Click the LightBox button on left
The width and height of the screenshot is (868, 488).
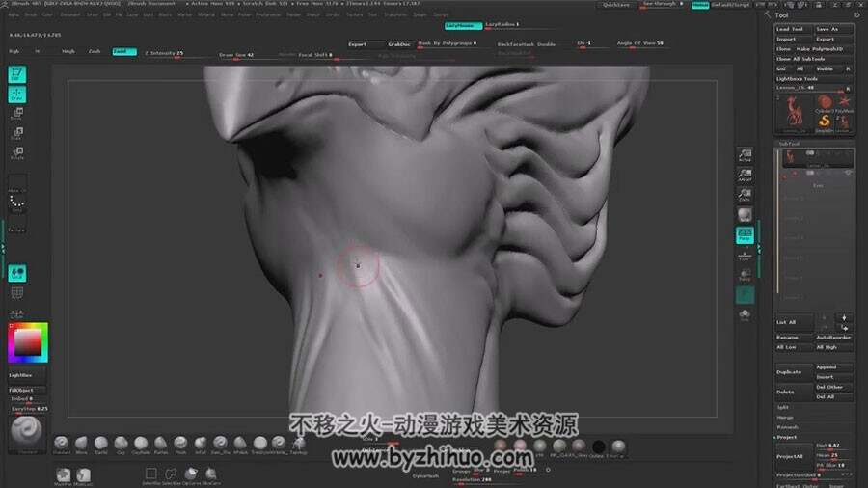pyautogui.click(x=26, y=375)
